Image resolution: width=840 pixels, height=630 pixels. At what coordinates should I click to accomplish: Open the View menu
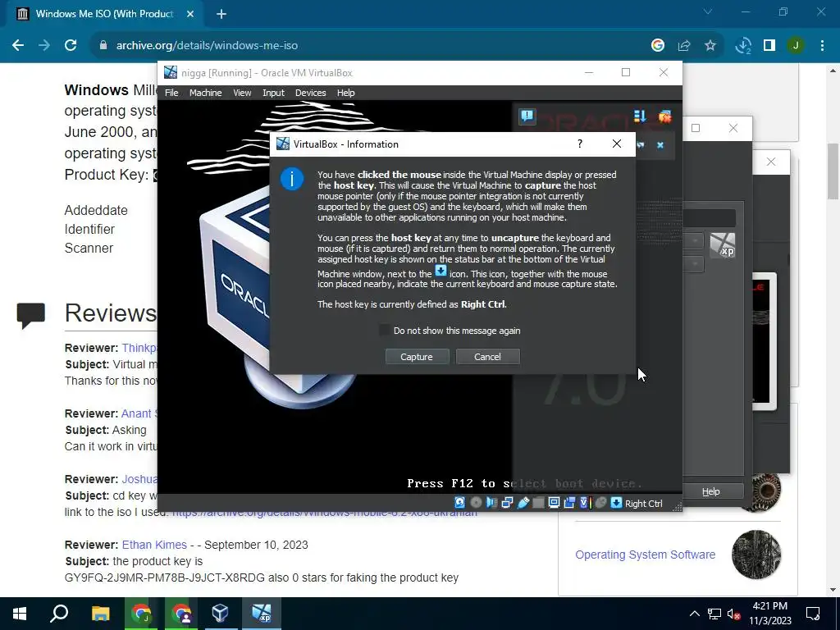click(x=242, y=93)
